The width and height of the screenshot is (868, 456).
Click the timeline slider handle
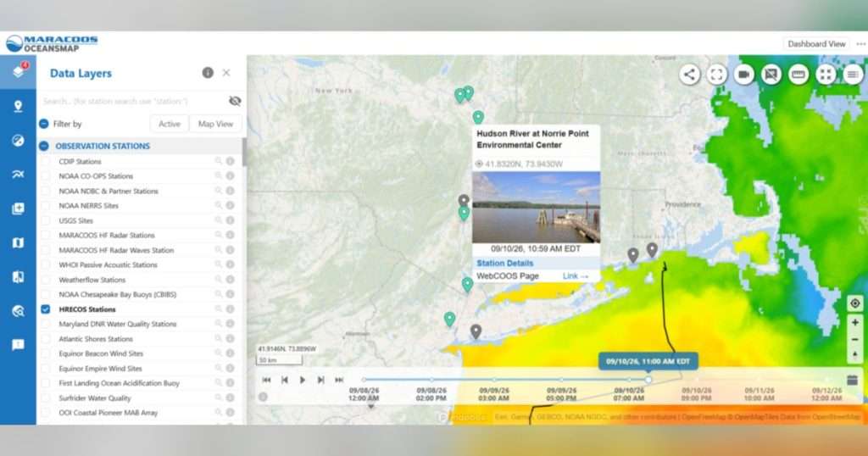pyautogui.click(x=648, y=380)
